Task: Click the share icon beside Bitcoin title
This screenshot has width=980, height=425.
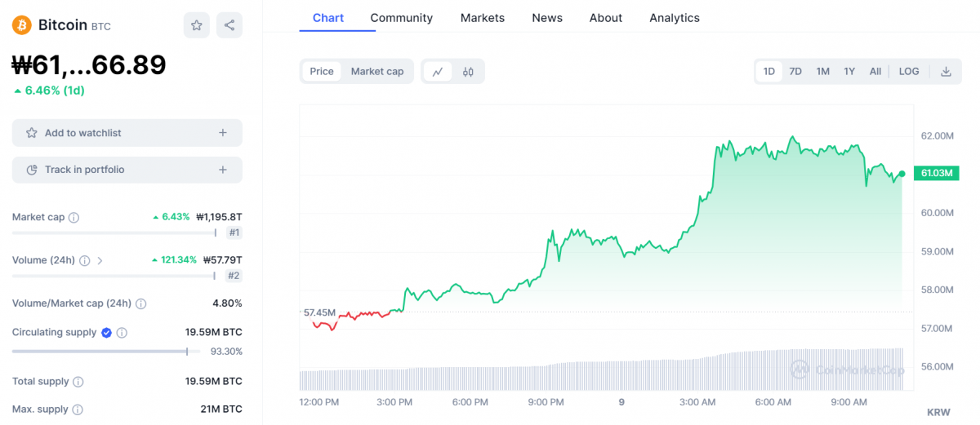Action: (229, 25)
